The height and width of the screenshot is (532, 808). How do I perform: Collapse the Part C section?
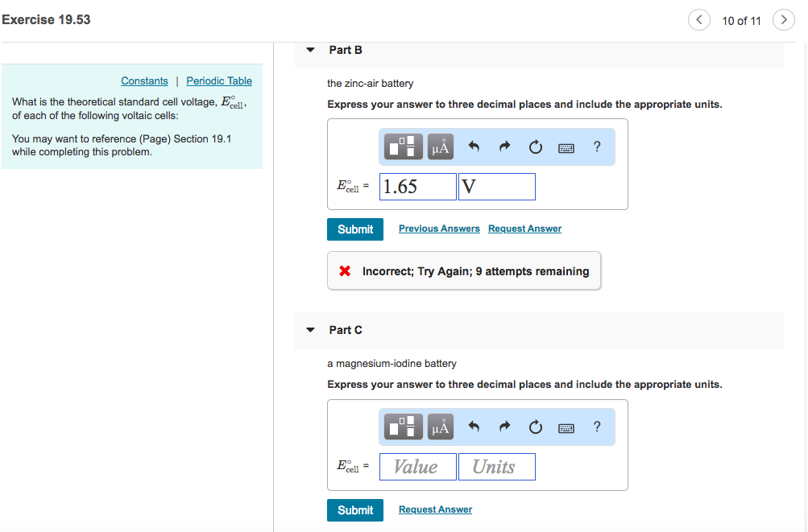coord(309,329)
